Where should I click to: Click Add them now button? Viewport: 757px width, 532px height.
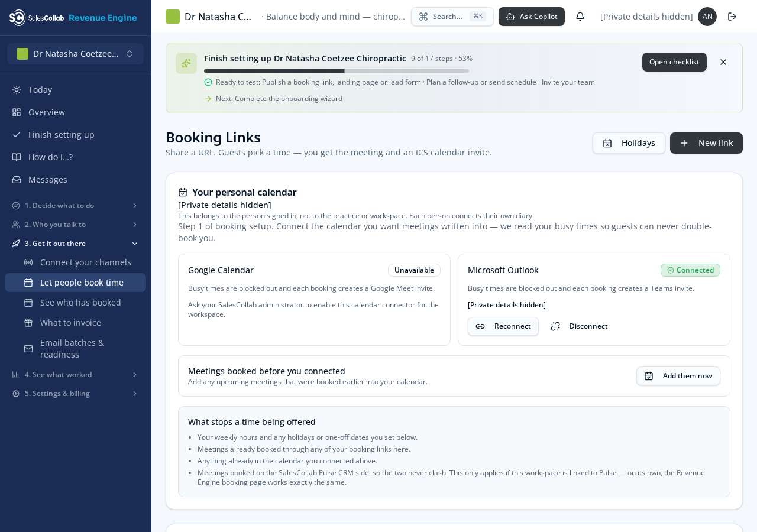(x=678, y=376)
